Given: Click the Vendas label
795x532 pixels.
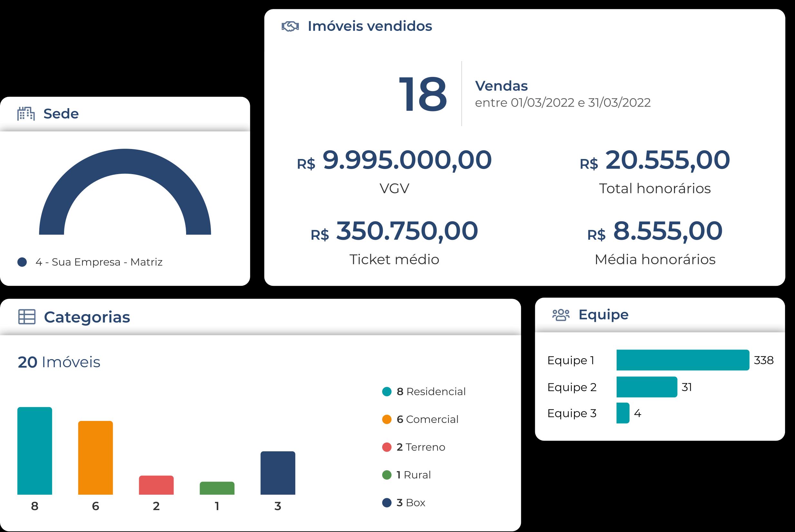Looking at the screenshot, I should pyautogui.click(x=501, y=86).
